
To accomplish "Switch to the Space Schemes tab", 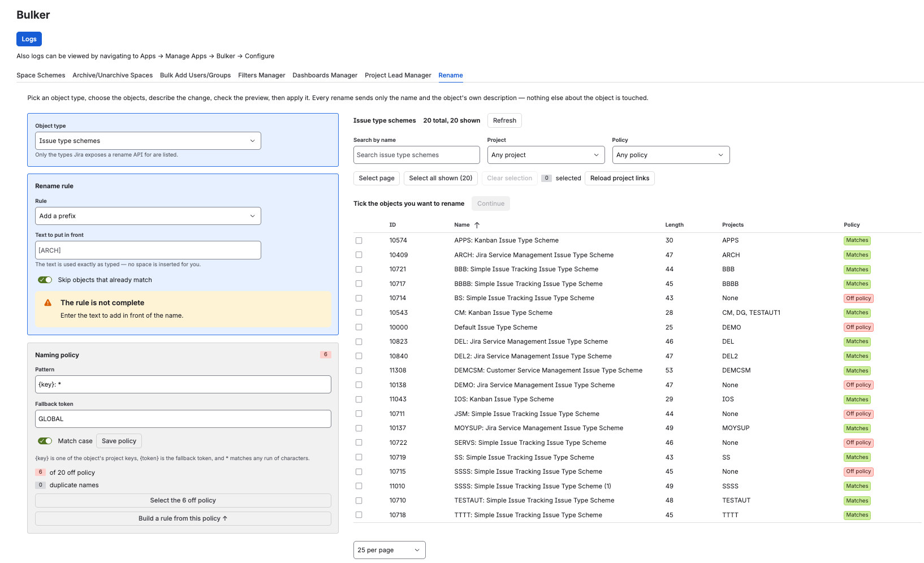I will [41, 75].
